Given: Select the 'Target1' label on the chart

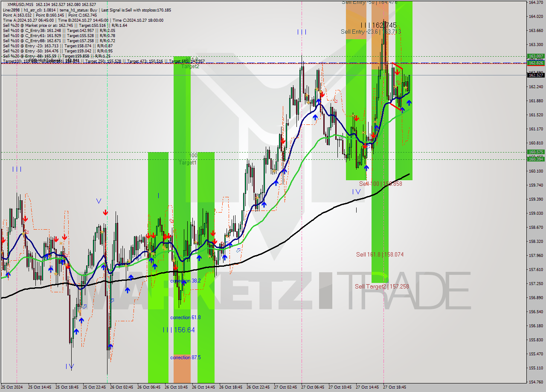Looking at the screenshot, I should [x=188, y=163].
